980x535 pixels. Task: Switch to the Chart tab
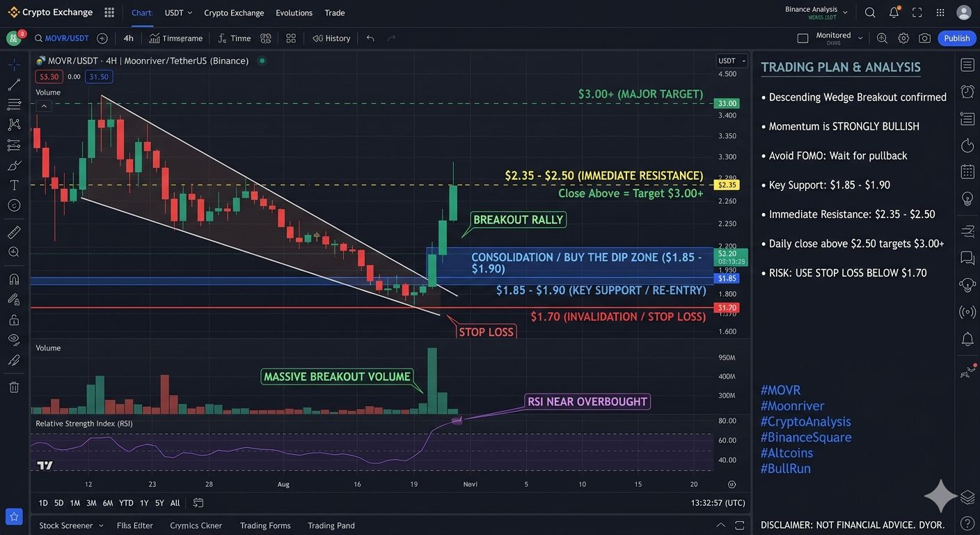[x=142, y=13]
